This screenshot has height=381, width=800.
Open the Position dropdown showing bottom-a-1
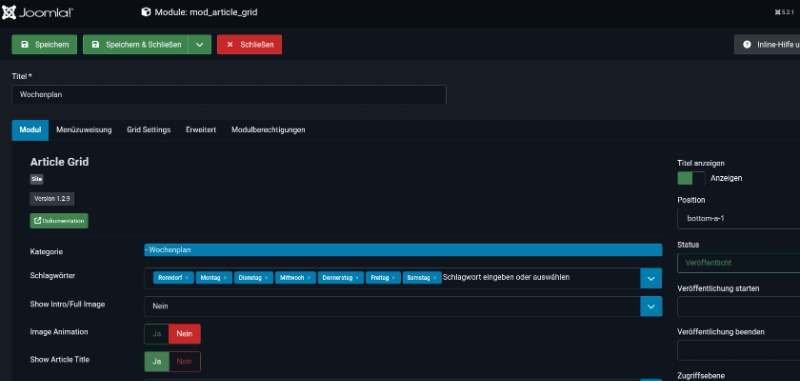tap(739, 219)
